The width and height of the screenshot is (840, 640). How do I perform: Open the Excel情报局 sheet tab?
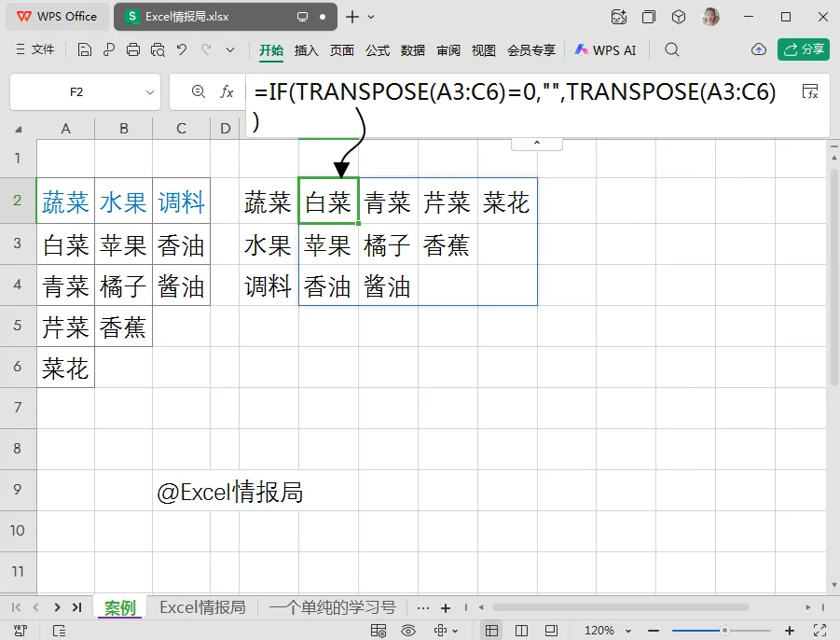[202, 607]
